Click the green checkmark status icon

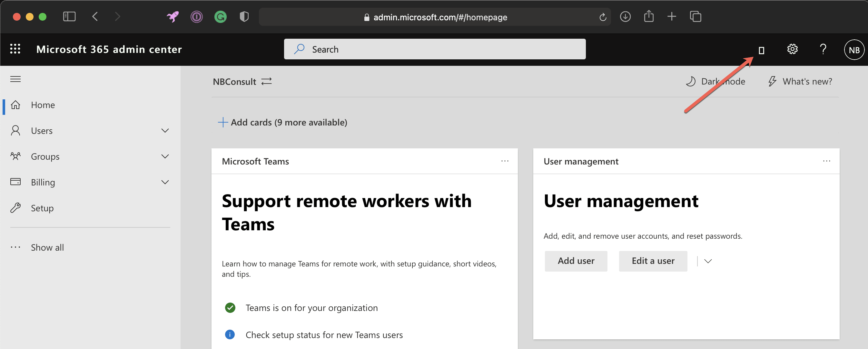pos(230,307)
